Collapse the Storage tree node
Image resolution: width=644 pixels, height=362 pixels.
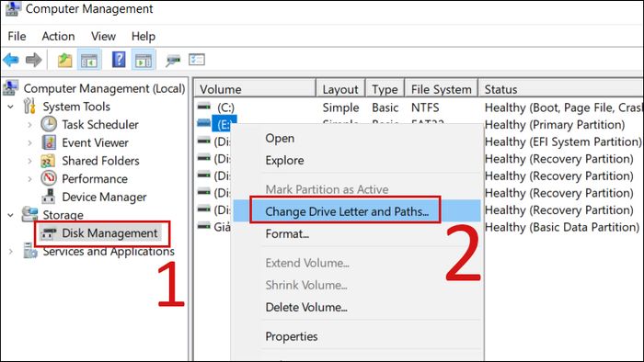[11, 215]
